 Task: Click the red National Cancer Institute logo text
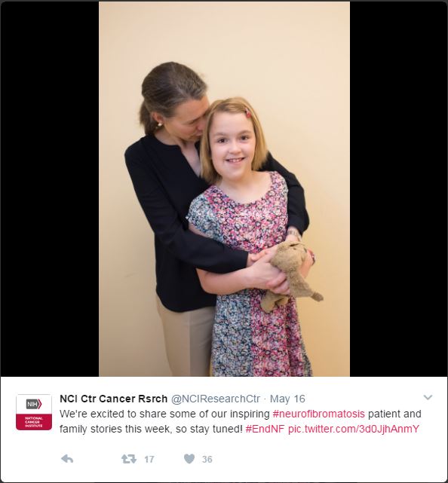(x=34, y=422)
